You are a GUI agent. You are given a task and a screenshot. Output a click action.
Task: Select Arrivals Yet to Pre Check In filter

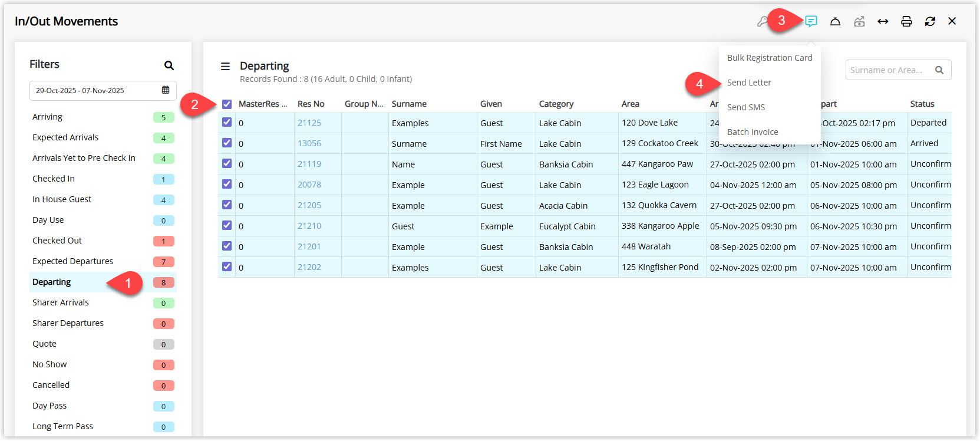(103, 158)
